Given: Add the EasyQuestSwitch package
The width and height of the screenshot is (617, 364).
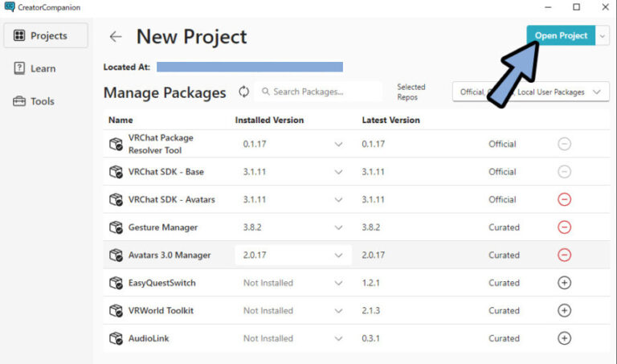Looking at the screenshot, I should [x=564, y=283].
